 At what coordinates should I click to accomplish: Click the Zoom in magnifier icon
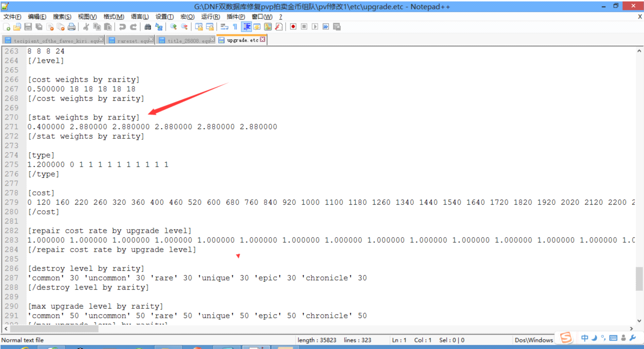pos(173,27)
